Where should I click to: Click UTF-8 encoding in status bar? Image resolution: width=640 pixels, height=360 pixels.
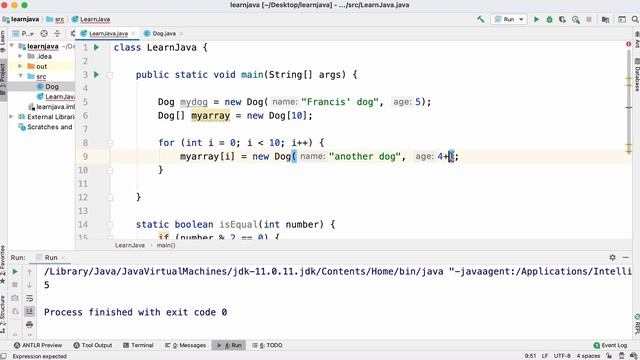[562, 356]
